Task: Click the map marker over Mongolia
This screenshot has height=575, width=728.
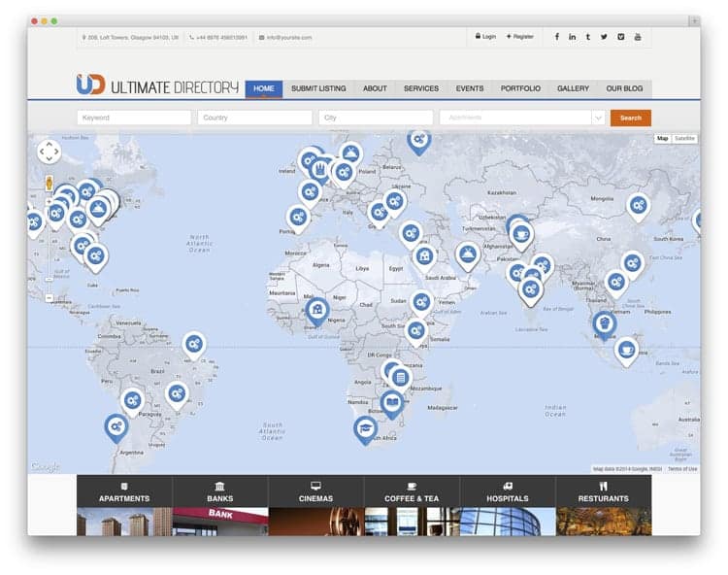Action: [x=639, y=205]
